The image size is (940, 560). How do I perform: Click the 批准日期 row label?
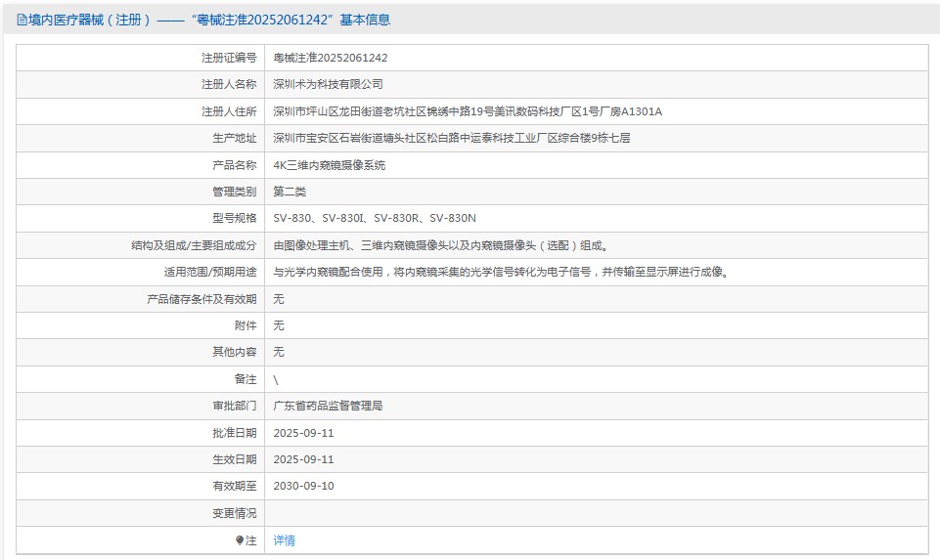tap(235, 433)
